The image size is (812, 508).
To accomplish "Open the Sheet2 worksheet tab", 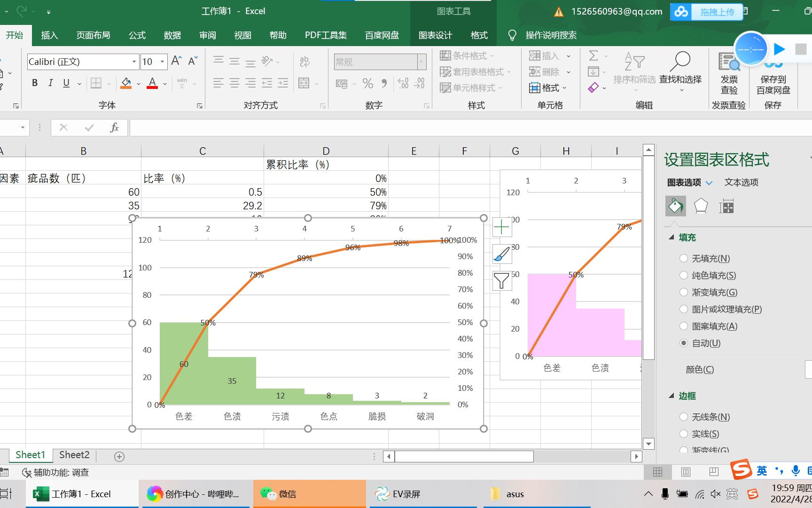I will [74, 454].
